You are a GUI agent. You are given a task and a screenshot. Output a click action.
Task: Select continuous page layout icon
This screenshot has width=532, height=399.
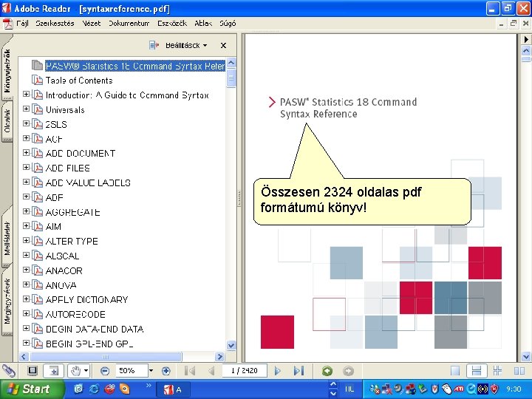(477, 371)
